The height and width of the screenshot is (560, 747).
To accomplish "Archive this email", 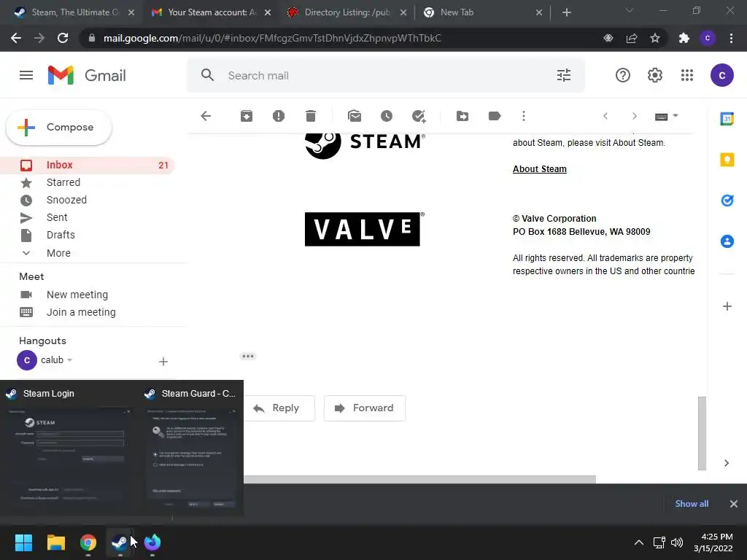I will pos(247,116).
